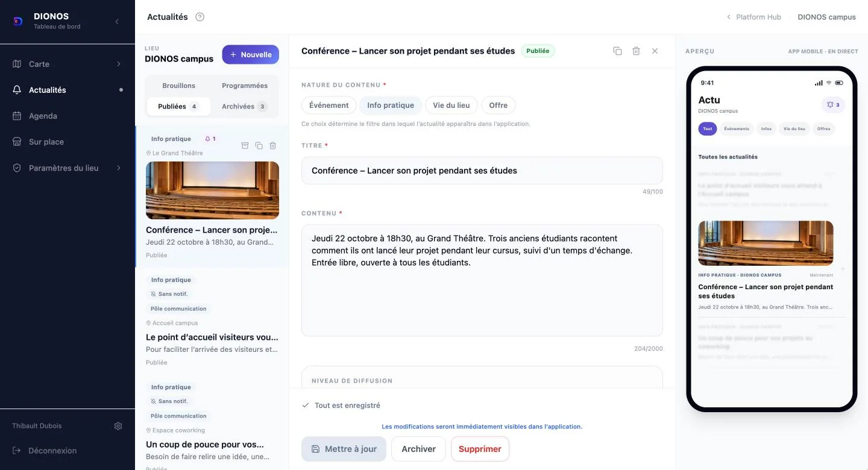This screenshot has width=868, height=470.
Task: Click the Mettre à jour button
Action: point(344,449)
